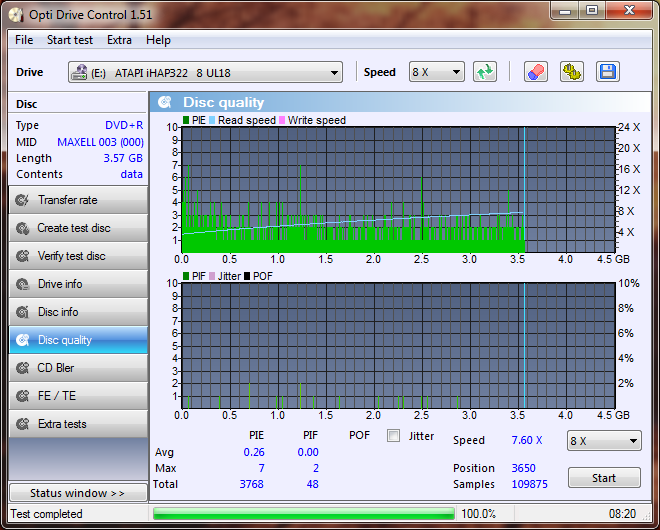Minimize the Opti Drive Control window
The image size is (660, 530).
coord(565,11)
